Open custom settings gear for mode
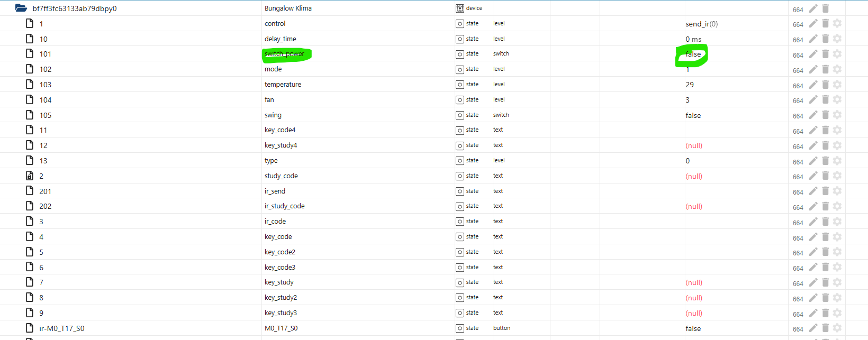 837,69
